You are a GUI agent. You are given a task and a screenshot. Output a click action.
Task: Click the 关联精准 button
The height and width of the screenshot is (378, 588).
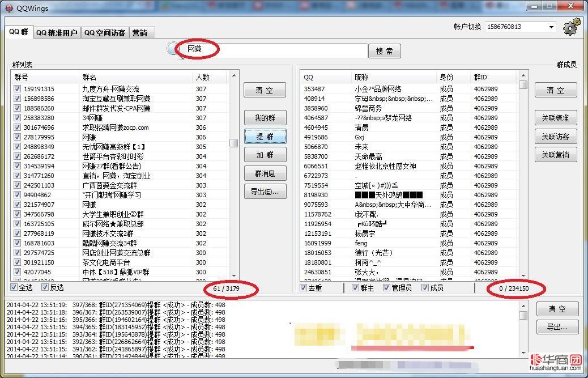[x=556, y=118]
